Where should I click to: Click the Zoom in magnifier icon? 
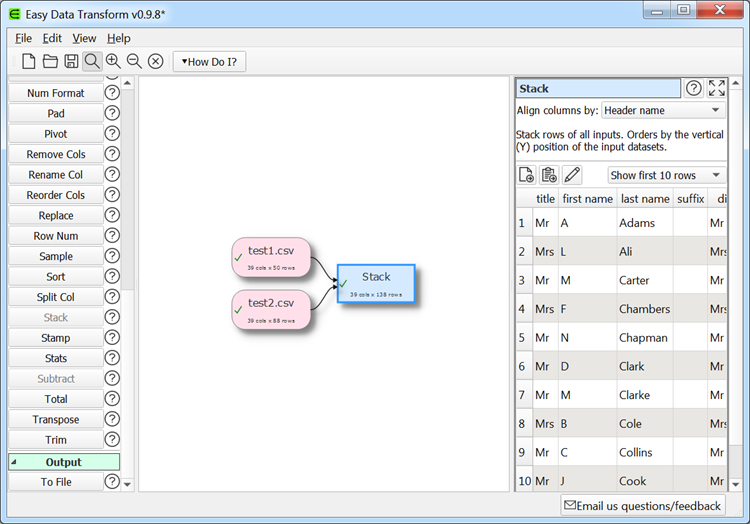click(x=113, y=61)
